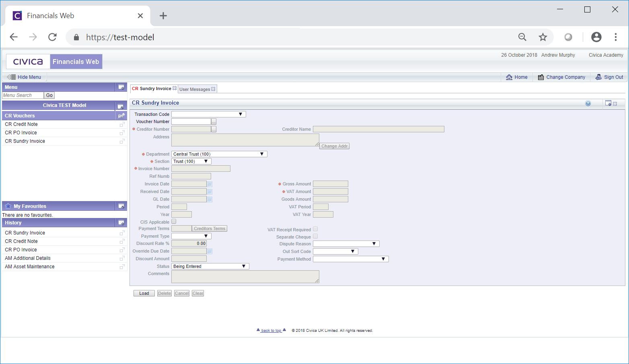
Task: Click the Invoice Date calendar icon
Action: pyautogui.click(x=210, y=184)
